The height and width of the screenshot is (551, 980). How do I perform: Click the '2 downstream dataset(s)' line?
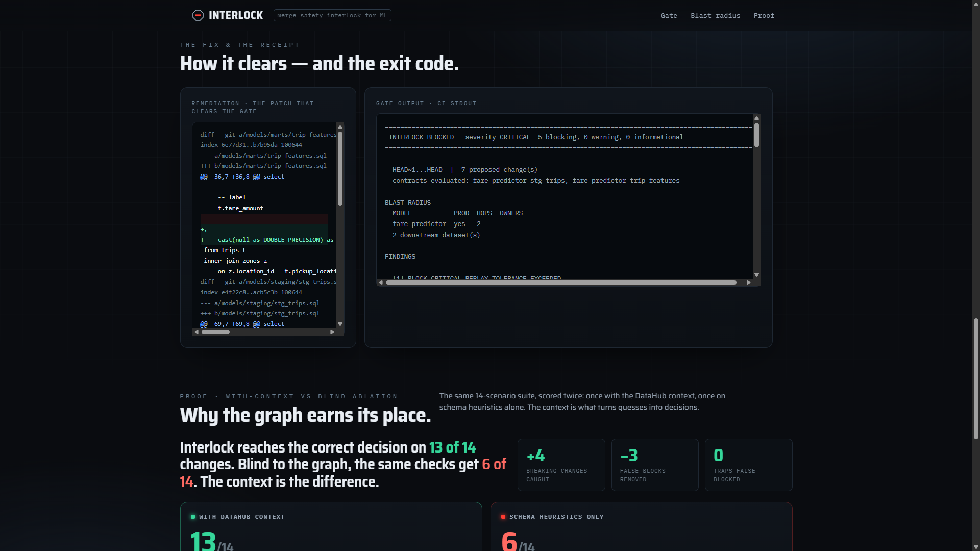(436, 235)
